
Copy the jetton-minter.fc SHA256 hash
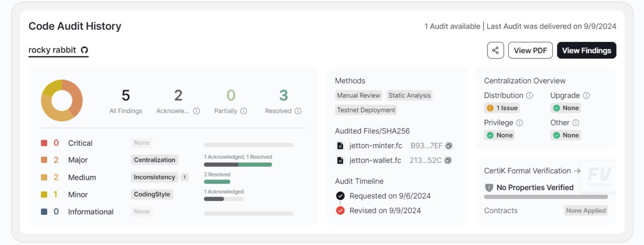click(x=449, y=146)
